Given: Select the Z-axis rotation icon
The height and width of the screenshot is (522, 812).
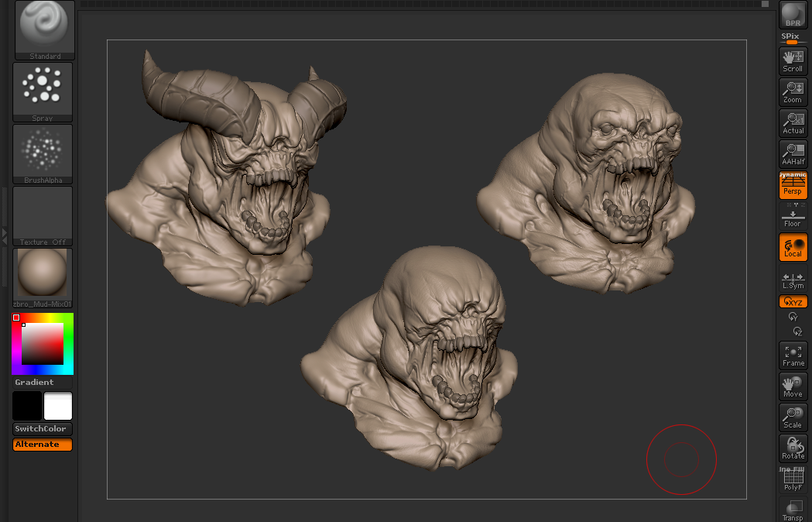Looking at the screenshot, I should 797,331.
